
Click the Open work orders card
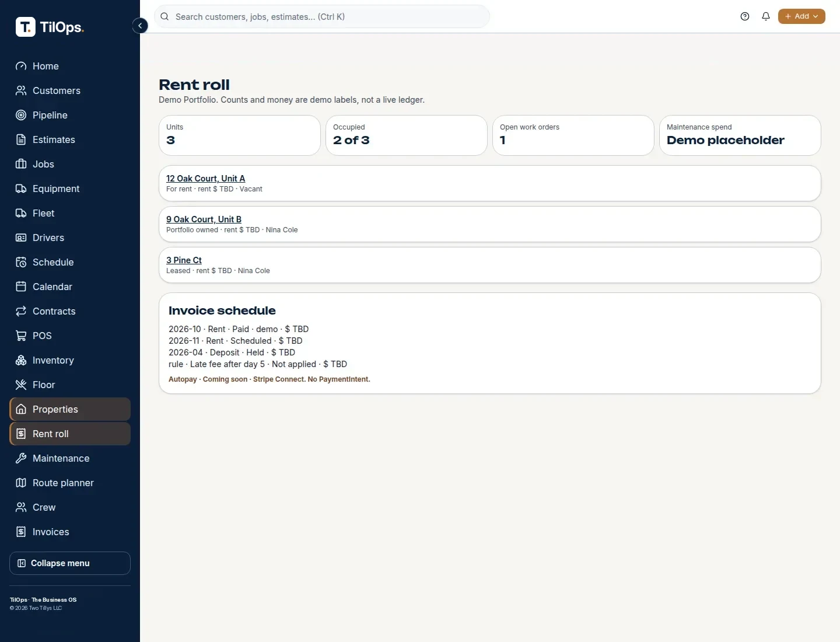[573, 135]
